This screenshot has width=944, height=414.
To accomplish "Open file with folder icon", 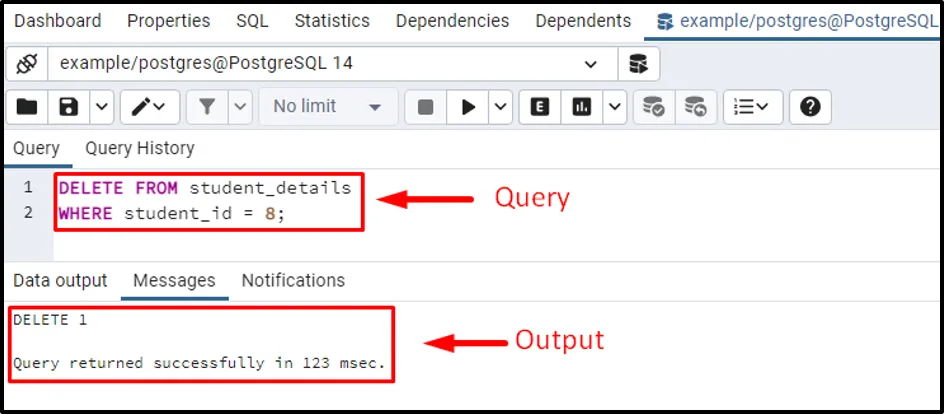I will [27, 107].
